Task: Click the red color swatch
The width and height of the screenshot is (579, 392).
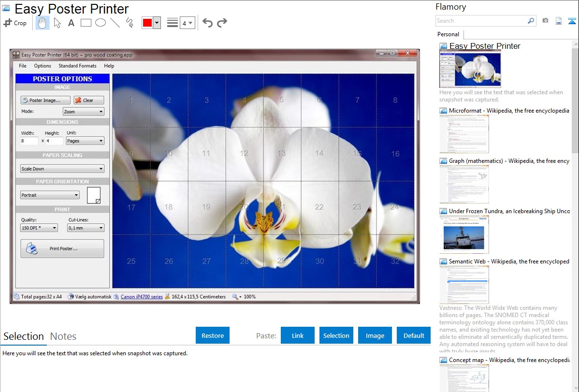Action: tap(147, 23)
